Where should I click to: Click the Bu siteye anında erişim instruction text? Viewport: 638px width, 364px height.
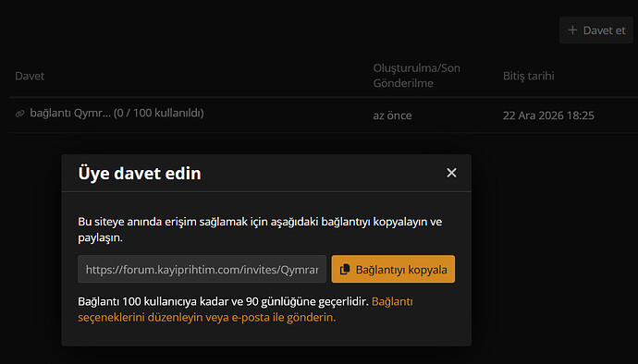(260, 230)
